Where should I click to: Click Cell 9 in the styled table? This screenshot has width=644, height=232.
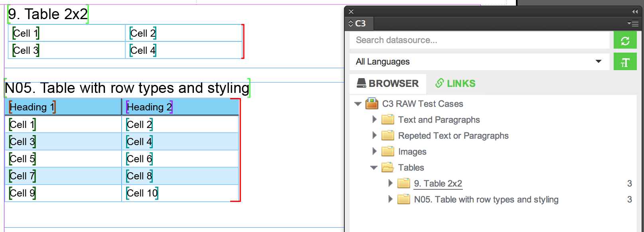point(63,193)
